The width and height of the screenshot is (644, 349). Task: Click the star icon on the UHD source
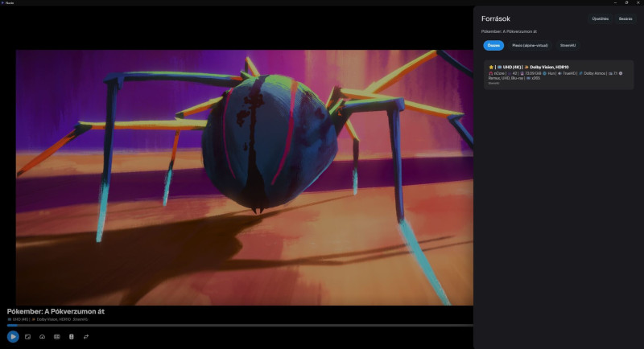[491, 67]
